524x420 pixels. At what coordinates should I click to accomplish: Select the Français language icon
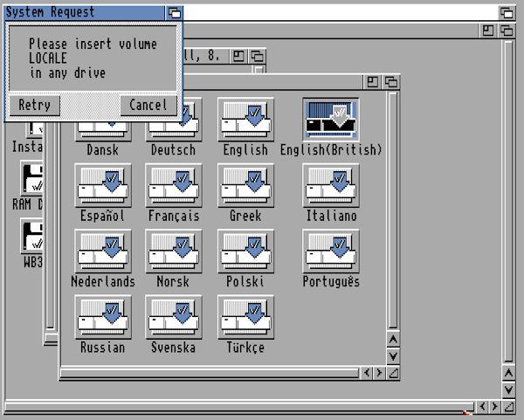(x=174, y=186)
